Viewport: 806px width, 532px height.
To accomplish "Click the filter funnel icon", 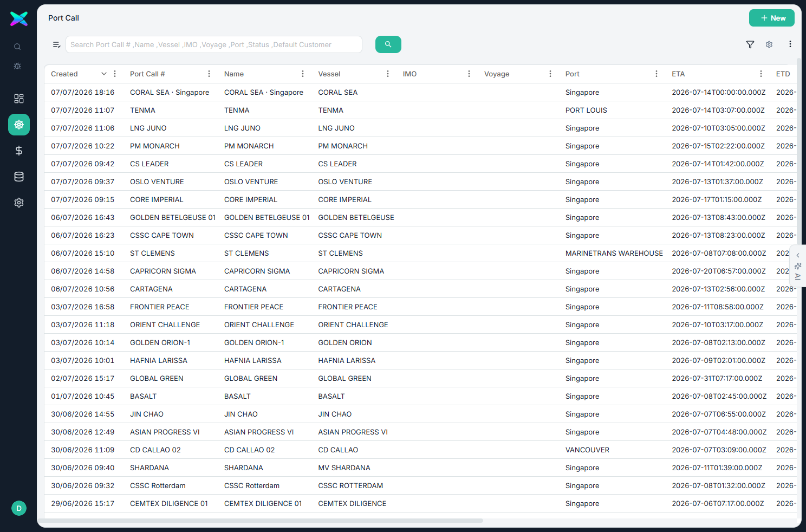I will (750, 44).
